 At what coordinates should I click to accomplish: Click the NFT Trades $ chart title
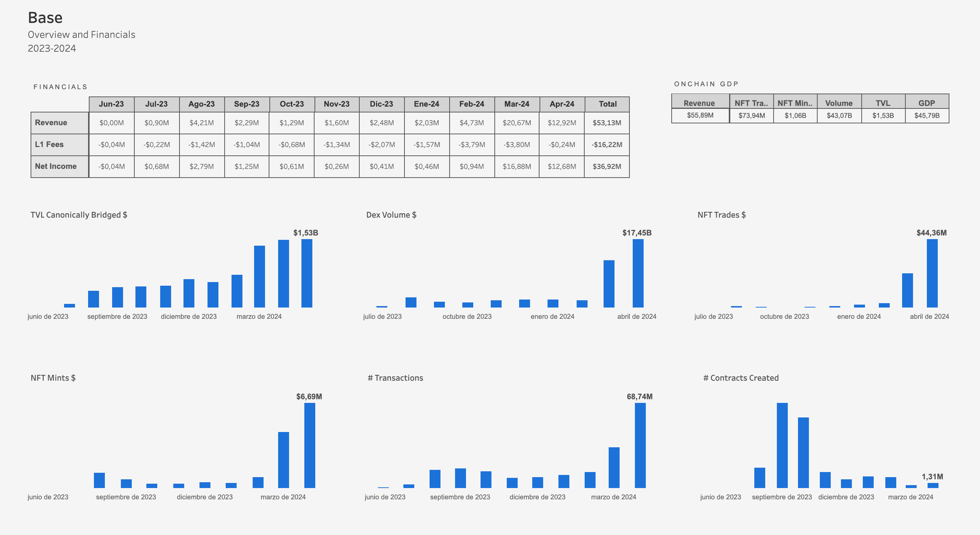click(721, 215)
